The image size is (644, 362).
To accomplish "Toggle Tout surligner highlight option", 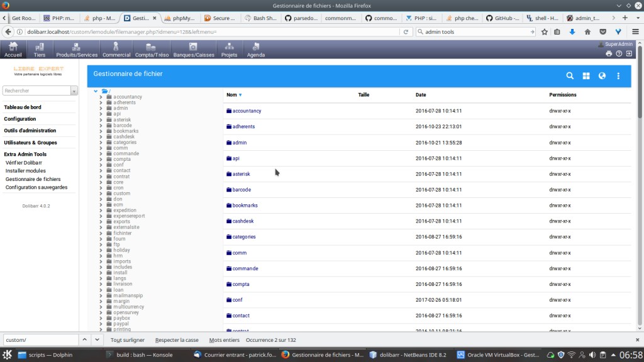I will tap(127, 340).
